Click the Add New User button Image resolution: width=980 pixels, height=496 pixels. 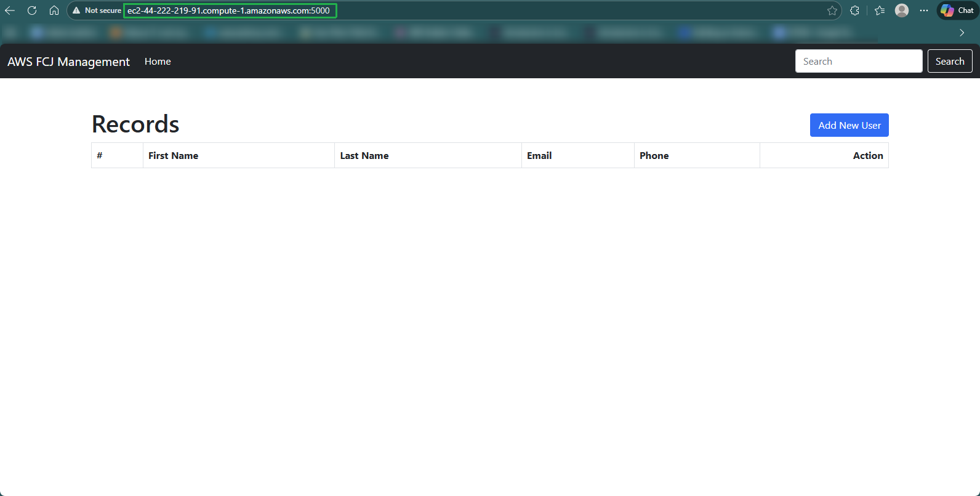click(849, 125)
